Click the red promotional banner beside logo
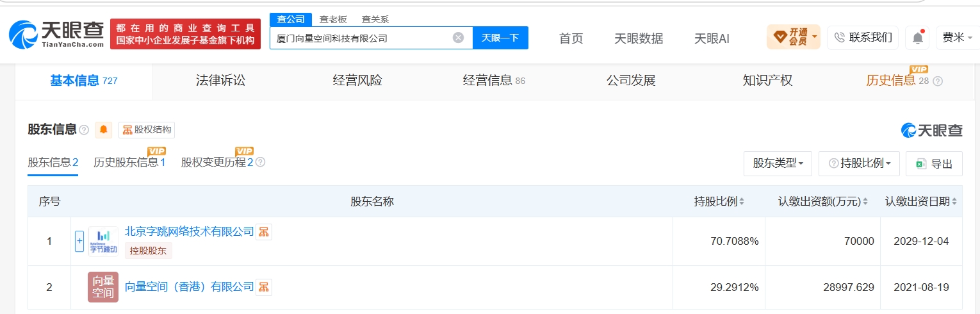 186,34
